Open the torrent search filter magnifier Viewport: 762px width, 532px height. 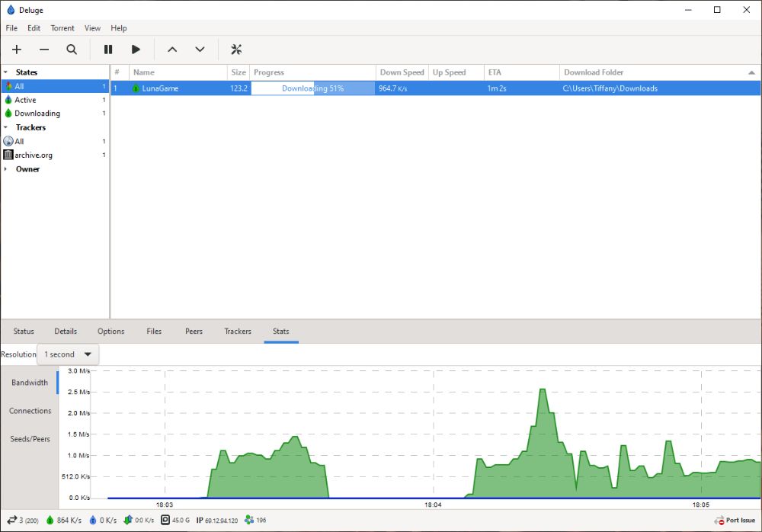(x=72, y=49)
